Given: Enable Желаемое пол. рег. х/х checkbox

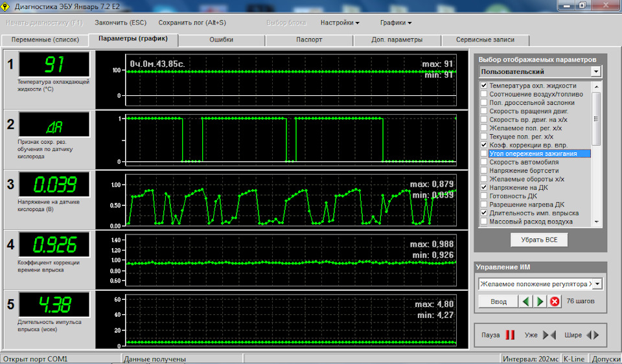Looking at the screenshot, I should point(484,128).
